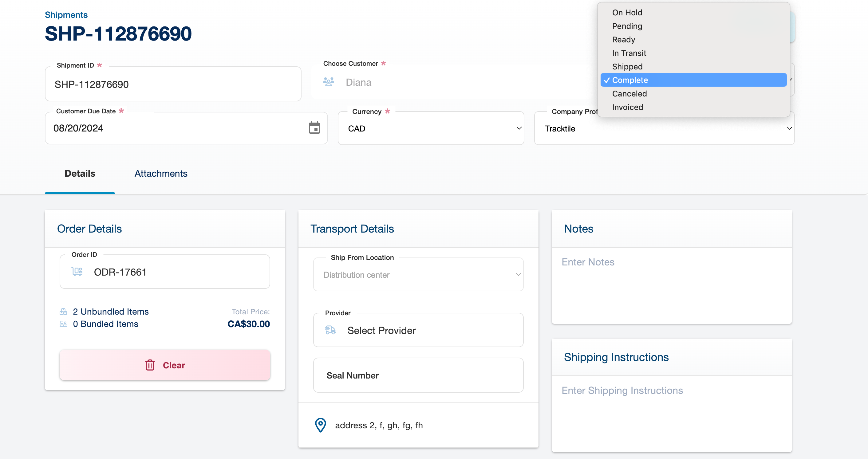The height and width of the screenshot is (459, 868).
Task: Click the unbundled items box icon
Action: 63,312
